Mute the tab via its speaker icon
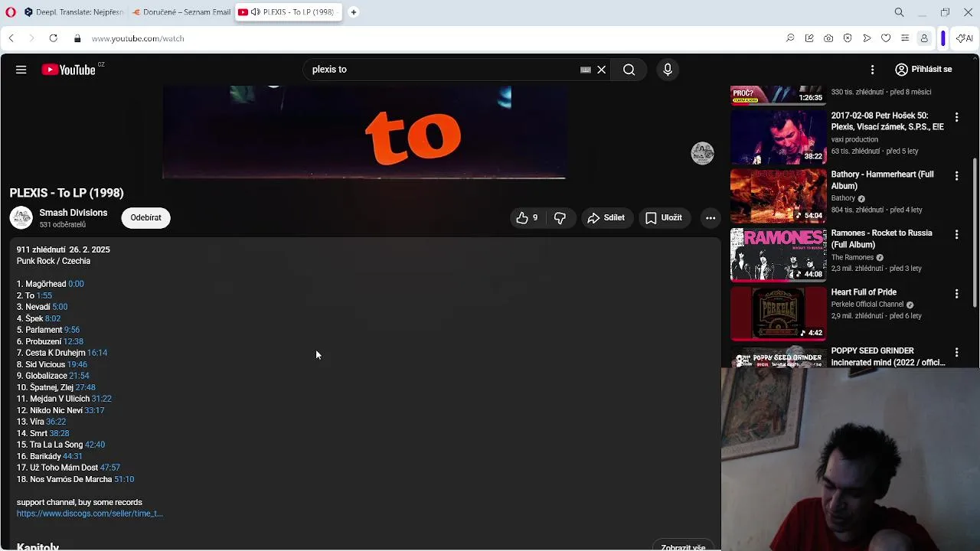980x551 pixels. (x=256, y=12)
